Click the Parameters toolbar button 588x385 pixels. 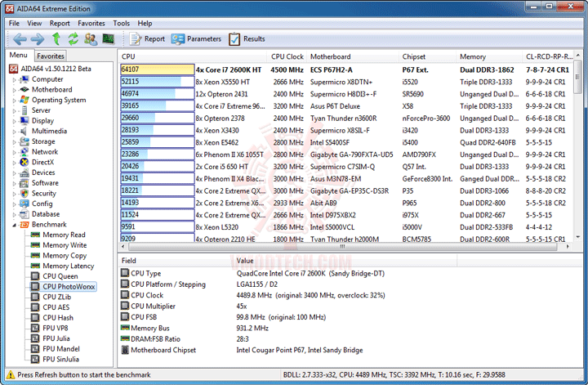pyautogui.click(x=196, y=38)
